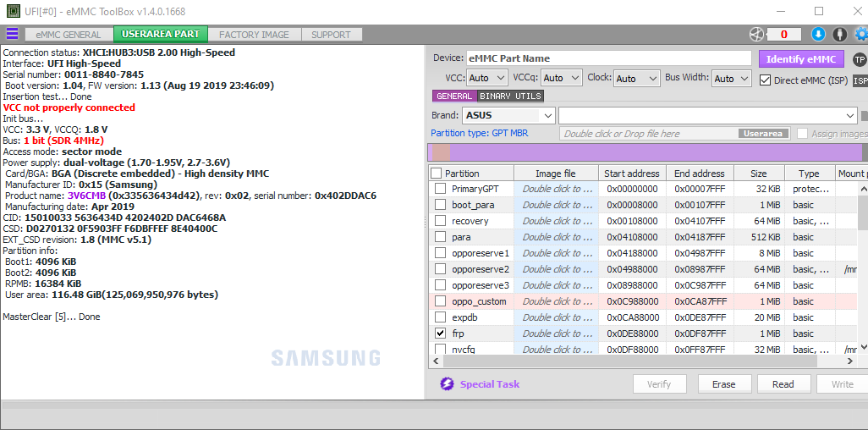The height and width of the screenshot is (430, 868).
Task: Check the recovery partition checkbox
Action: tap(440, 221)
